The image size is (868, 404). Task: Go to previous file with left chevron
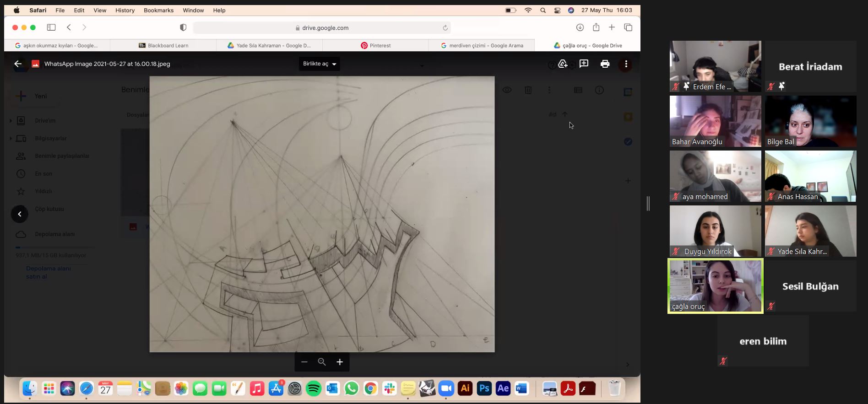(19, 214)
